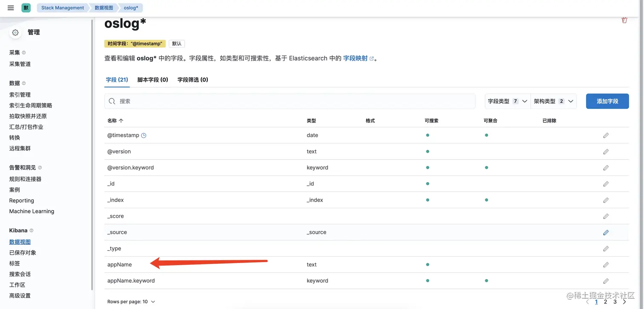The width and height of the screenshot is (644, 309).
Task: Open the 字段类型 filter dropdown
Action: (x=508, y=101)
